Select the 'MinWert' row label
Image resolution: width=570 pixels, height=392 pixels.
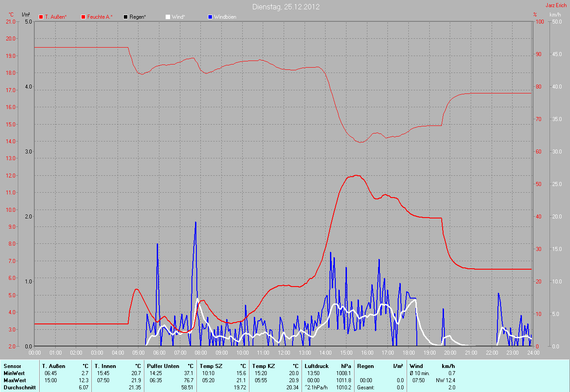pyautogui.click(x=15, y=373)
